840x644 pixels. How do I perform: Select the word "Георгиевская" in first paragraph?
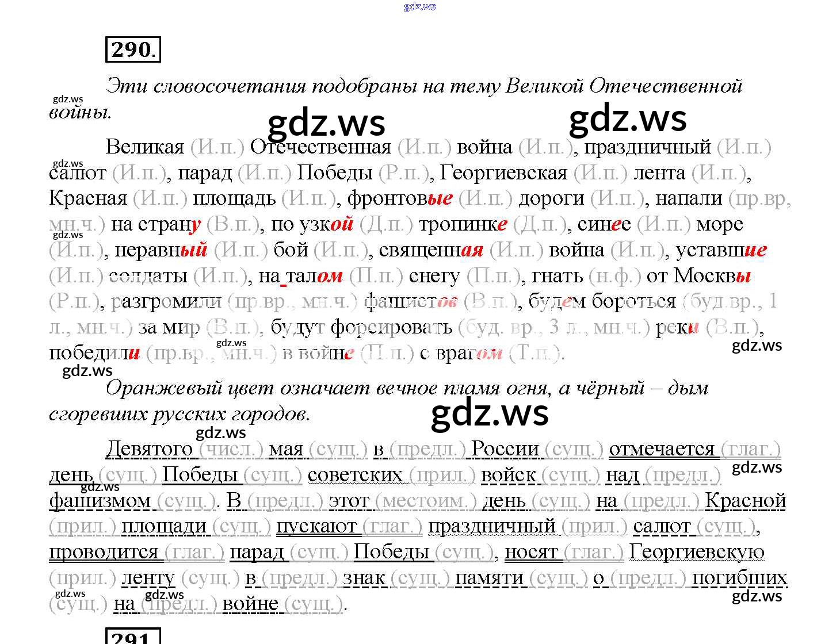(x=503, y=172)
